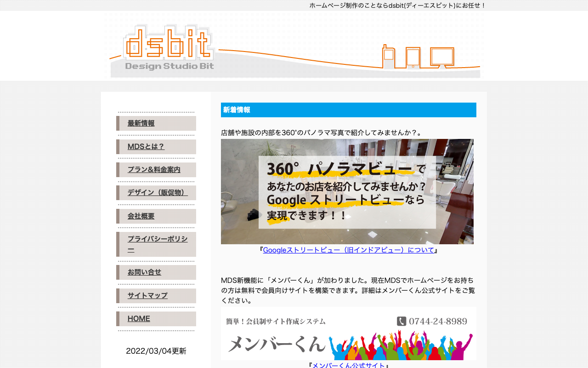
Task: Click the tablet icon in header
Action: pyautogui.click(x=413, y=58)
